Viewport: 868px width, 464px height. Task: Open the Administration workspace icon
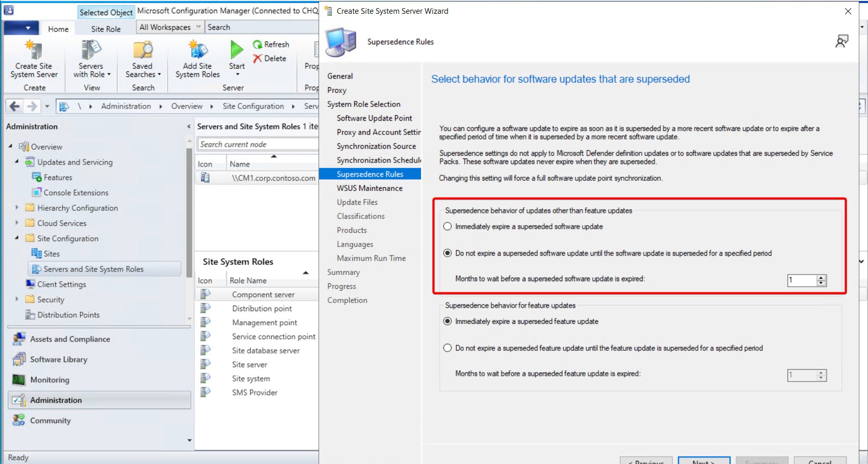[19, 400]
